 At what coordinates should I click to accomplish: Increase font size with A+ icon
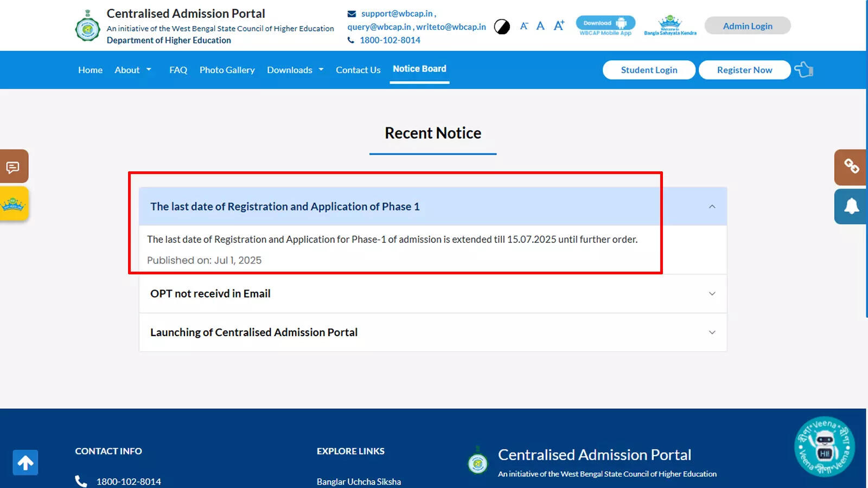(x=559, y=25)
